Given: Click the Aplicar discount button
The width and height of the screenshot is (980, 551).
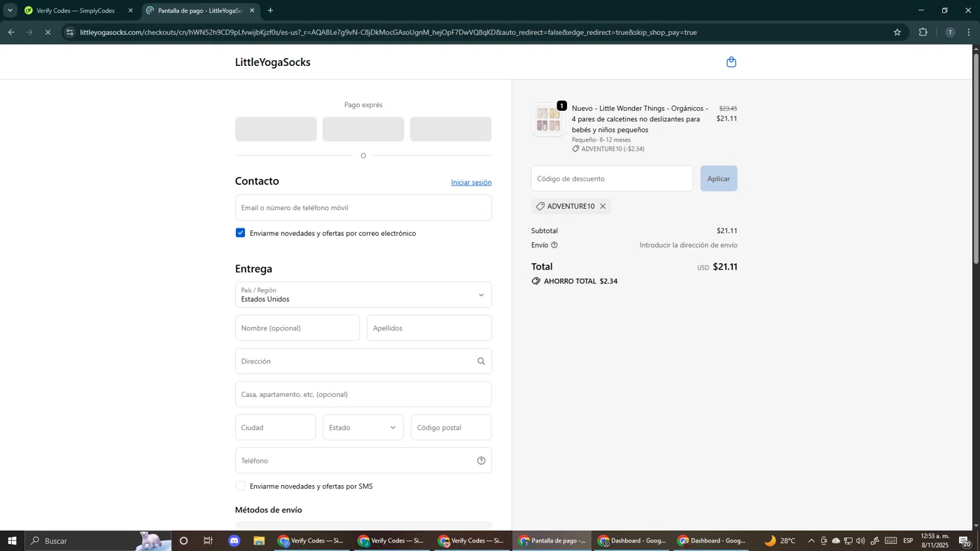Looking at the screenshot, I should (x=719, y=178).
